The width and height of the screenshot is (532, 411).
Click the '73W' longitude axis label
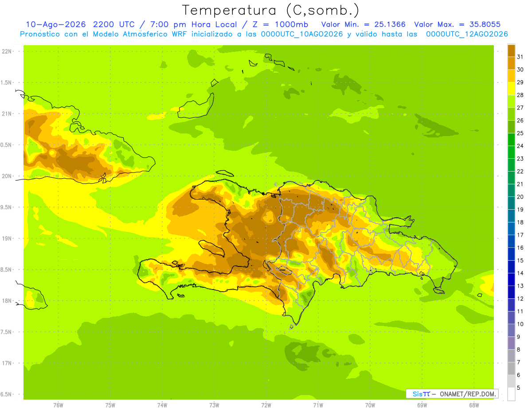click(x=214, y=405)
